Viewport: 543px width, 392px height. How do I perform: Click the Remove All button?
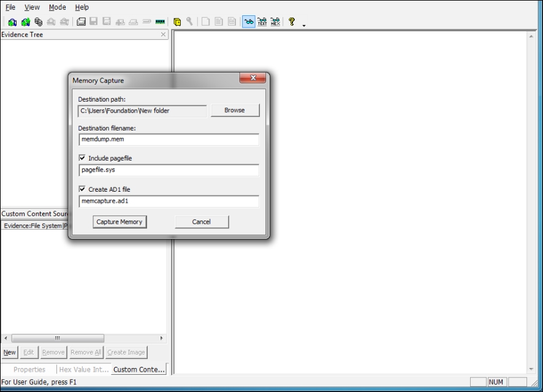point(86,352)
